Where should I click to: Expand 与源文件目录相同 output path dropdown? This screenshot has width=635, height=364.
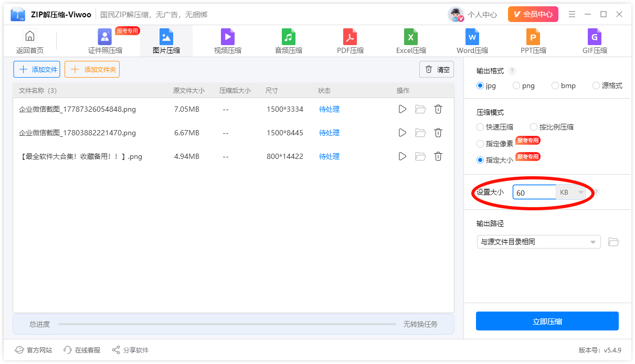(x=538, y=242)
